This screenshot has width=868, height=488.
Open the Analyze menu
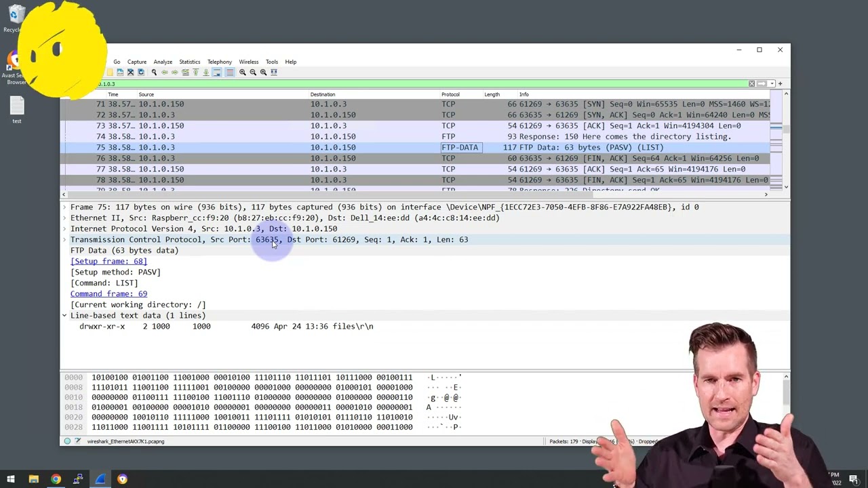point(163,62)
